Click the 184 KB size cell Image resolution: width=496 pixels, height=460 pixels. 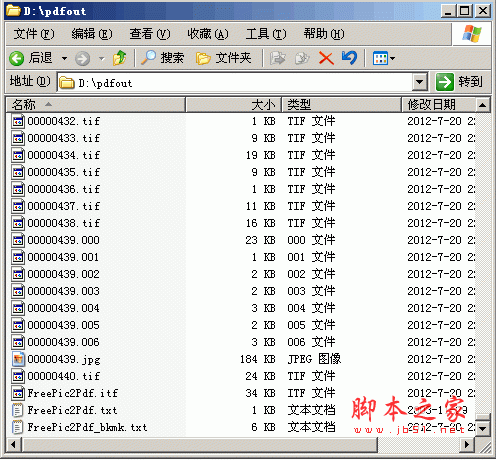coord(258,359)
